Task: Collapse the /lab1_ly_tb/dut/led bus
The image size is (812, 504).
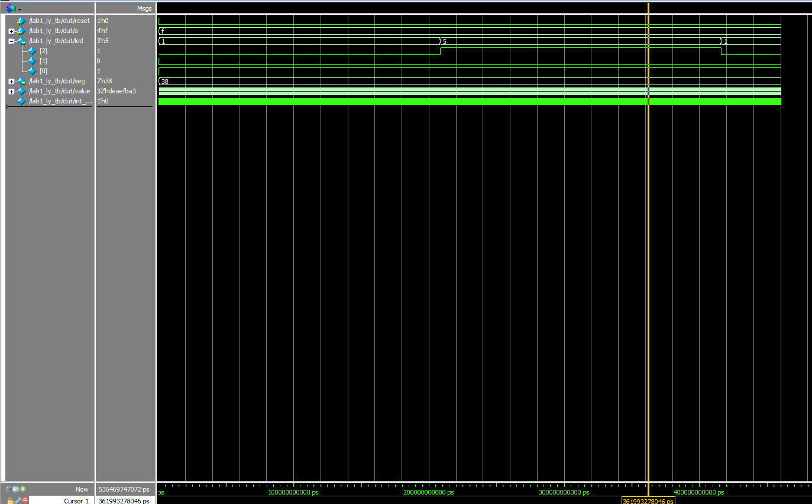Action: click(11, 41)
